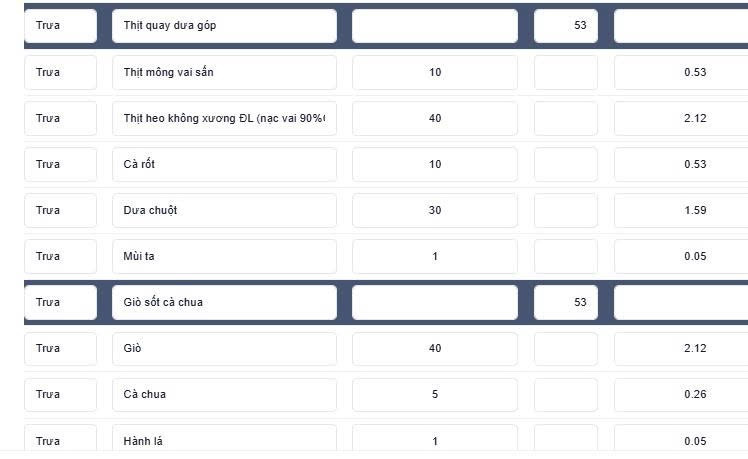Click the "Giò sốt cà chua" dish name field
This screenshot has width=748, height=459.
[224, 303]
